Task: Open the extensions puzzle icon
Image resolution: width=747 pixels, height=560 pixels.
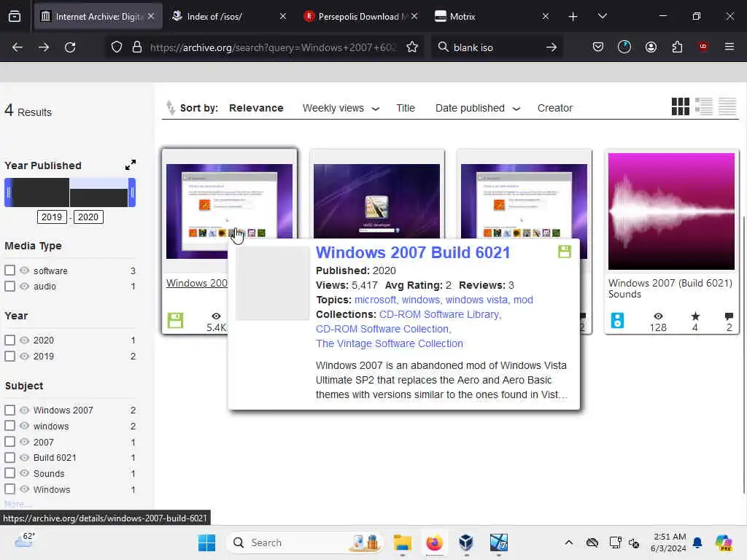Action: tap(677, 47)
